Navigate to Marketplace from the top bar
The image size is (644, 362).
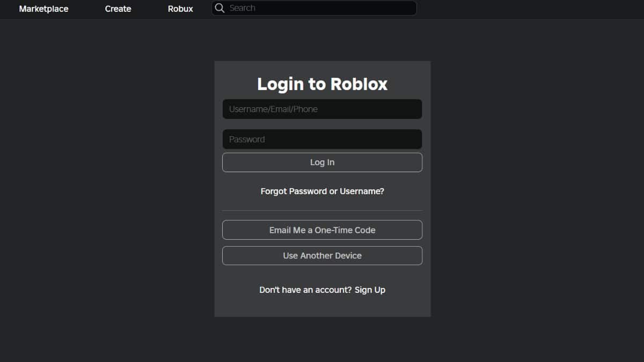(43, 9)
